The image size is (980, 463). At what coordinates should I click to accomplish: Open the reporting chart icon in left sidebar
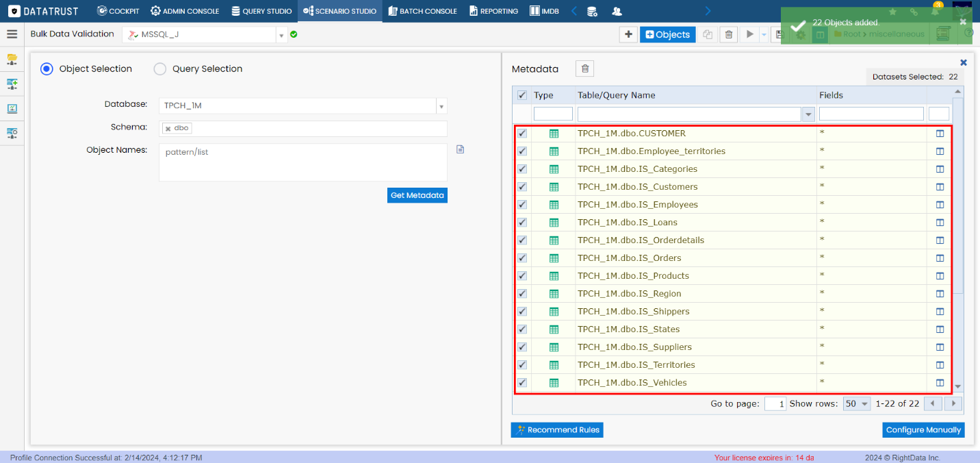(12, 109)
